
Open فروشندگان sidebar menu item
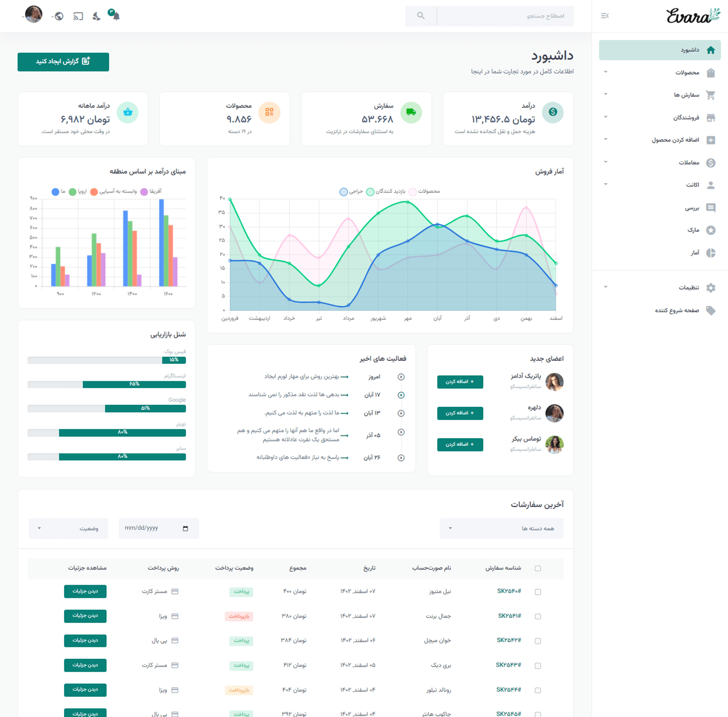coord(660,118)
